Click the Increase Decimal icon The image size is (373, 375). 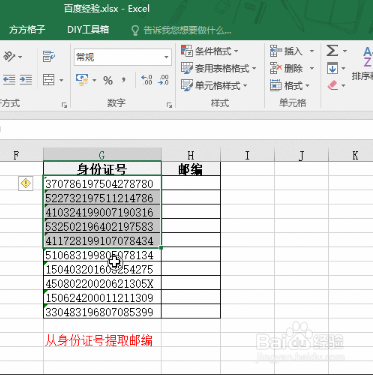coord(147,80)
